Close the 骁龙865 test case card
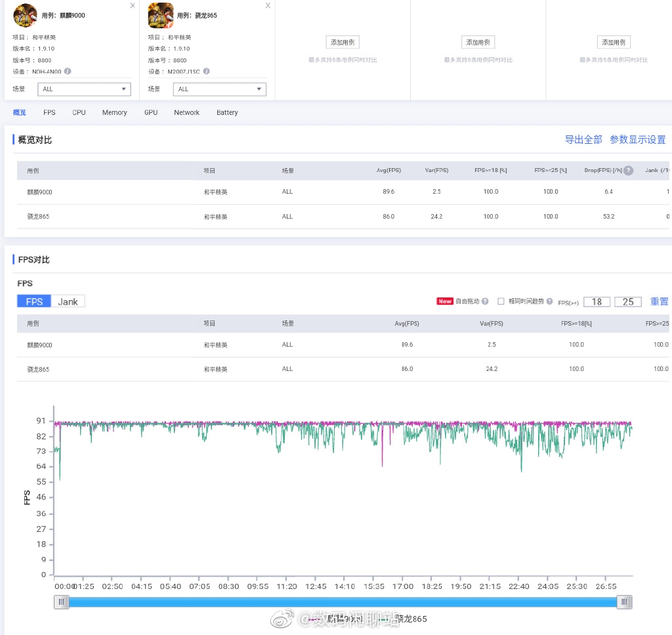This screenshot has height=635, width=672. pyautogui.click(x=268, y=5)
